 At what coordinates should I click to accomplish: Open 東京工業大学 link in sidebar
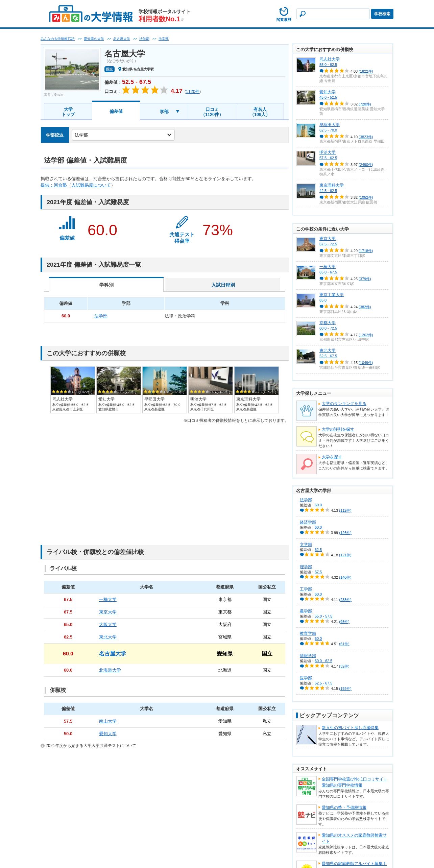click(x=331, y=294)
